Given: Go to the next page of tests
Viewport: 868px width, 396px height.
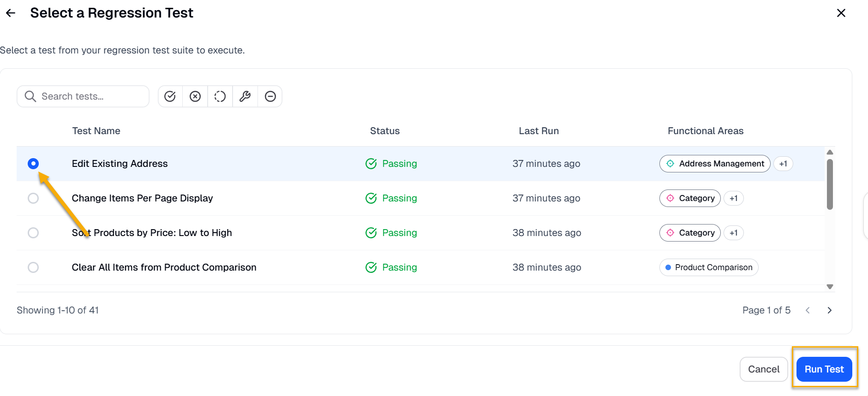Looking at the screenshot, I should (x=829, y=310).
